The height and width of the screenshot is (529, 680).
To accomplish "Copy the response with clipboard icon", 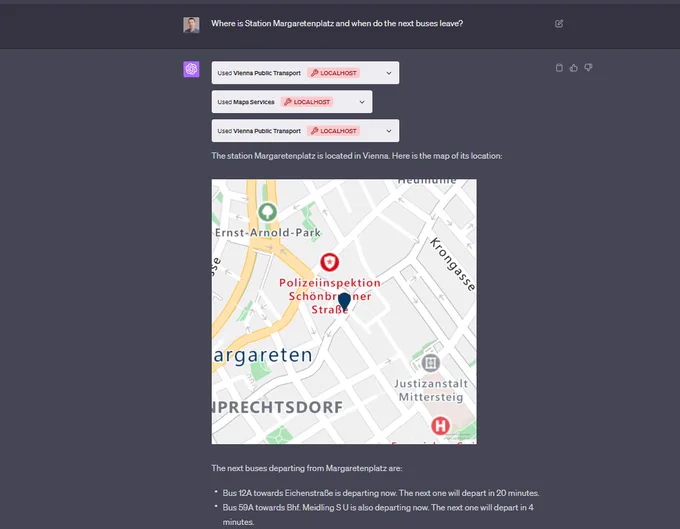I will (559, 68).
